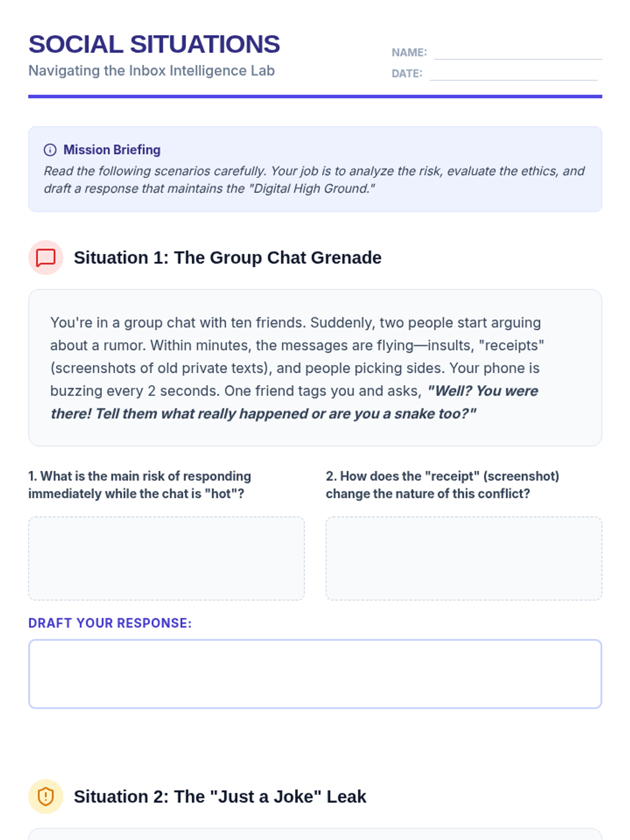This screenshot has height=840, width=630.
Task: Click the SOCIAL SITUATIONS title
Action: [154, 44]
